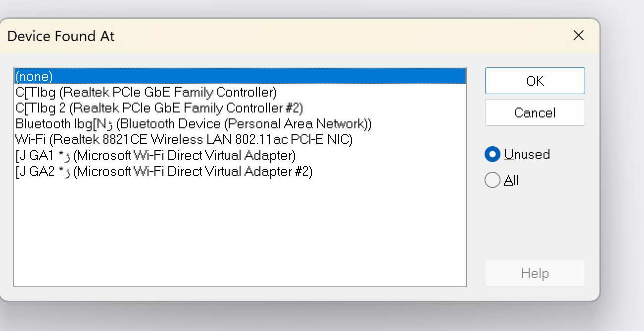Click empty title bar area left of X
This screenshot has width=644, height=331.
(x=347, y=36)
